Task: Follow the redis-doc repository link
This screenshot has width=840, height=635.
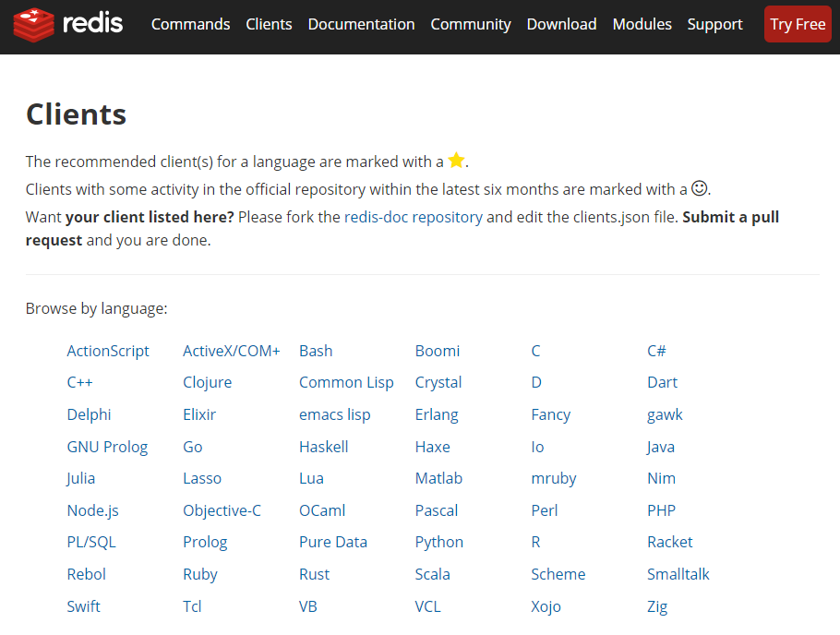Action: coord(413,218)
